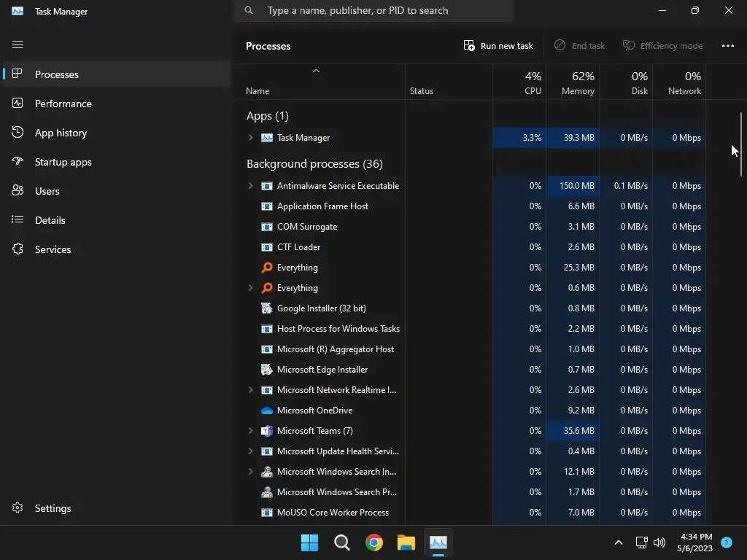
Task: Open the hamburger navigation menu
Action: 18,44
